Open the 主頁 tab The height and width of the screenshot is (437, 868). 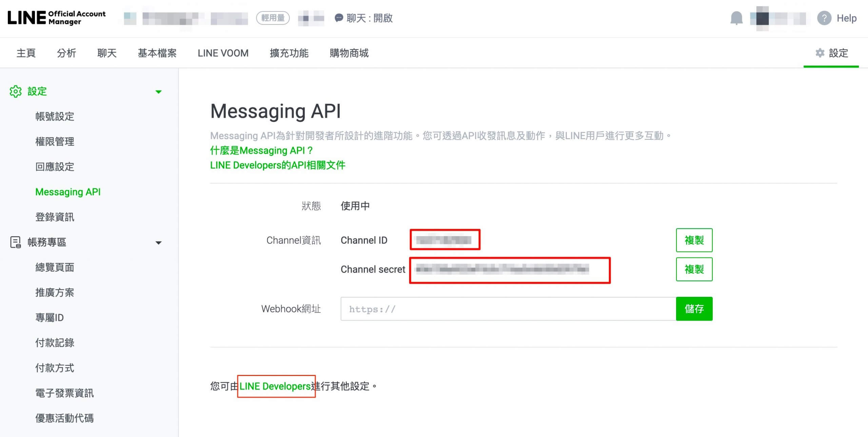(26, 53)
